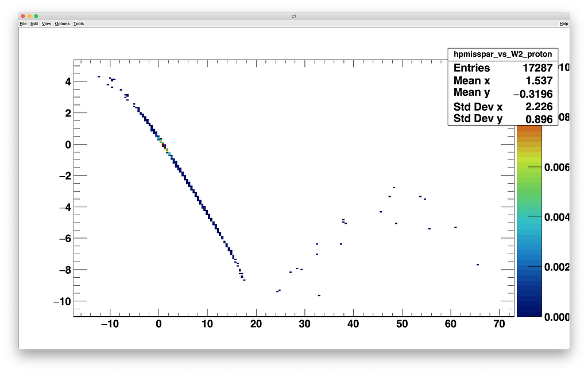Open the Tools menu
This screenshot has width=588, height=373.
pyautogui.click(x=79, y=24)
